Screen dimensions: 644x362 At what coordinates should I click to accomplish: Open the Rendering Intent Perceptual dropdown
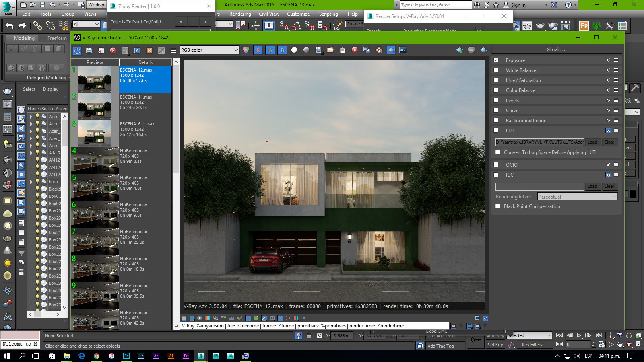577,196
